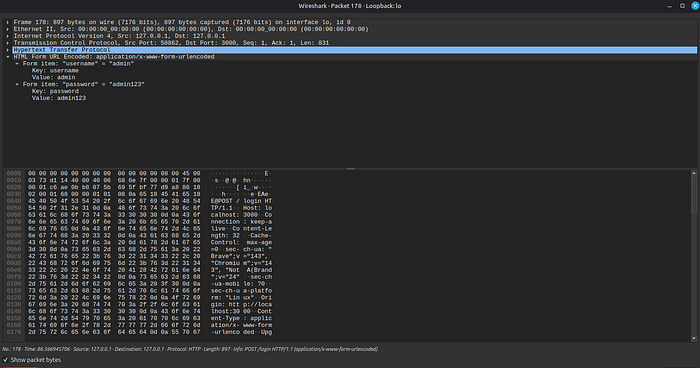The height and width of the screenshot is (368, 700).
Task: Click hex offset 0000 row
Action: click(x=14, y=174)
